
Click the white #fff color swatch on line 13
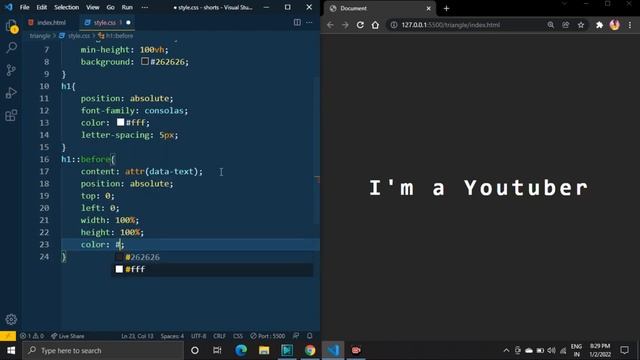click(120, 122)
